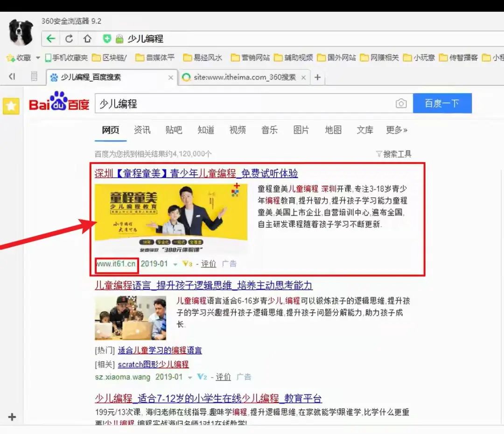
Task: Expand the 收藏 dropdown arrow
Action: [x=38, y=58]
